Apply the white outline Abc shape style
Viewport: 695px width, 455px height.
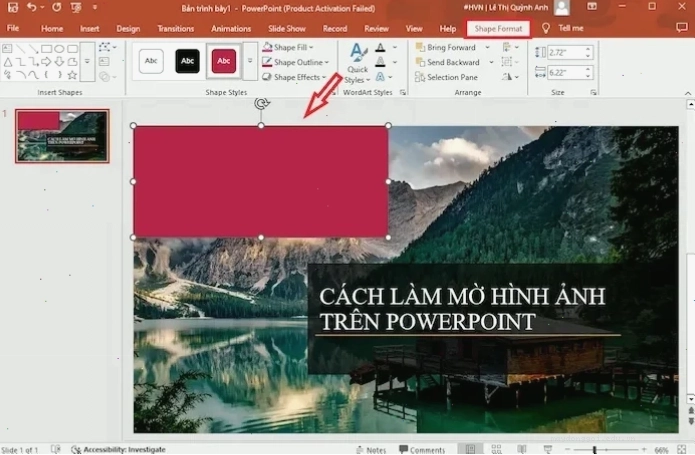[x=151, y=61]
